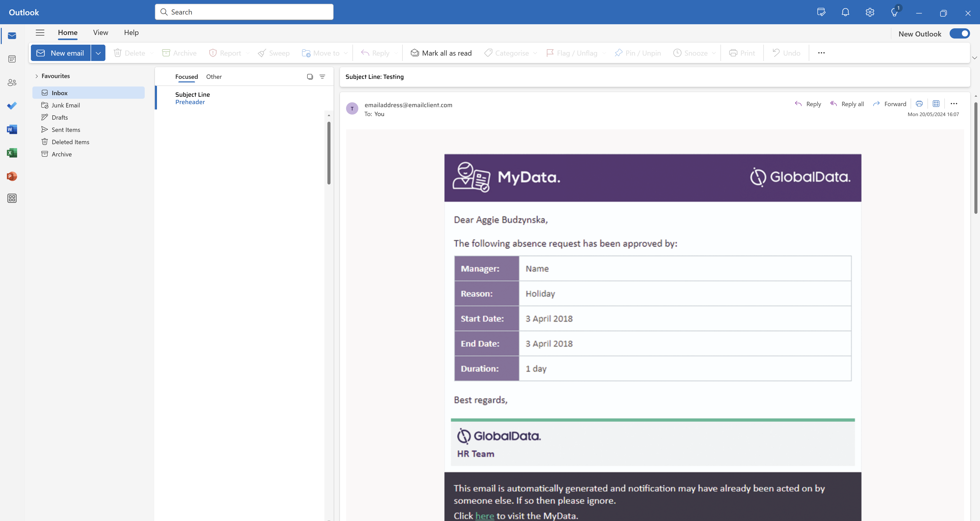Open the message list filter menu

322,77
